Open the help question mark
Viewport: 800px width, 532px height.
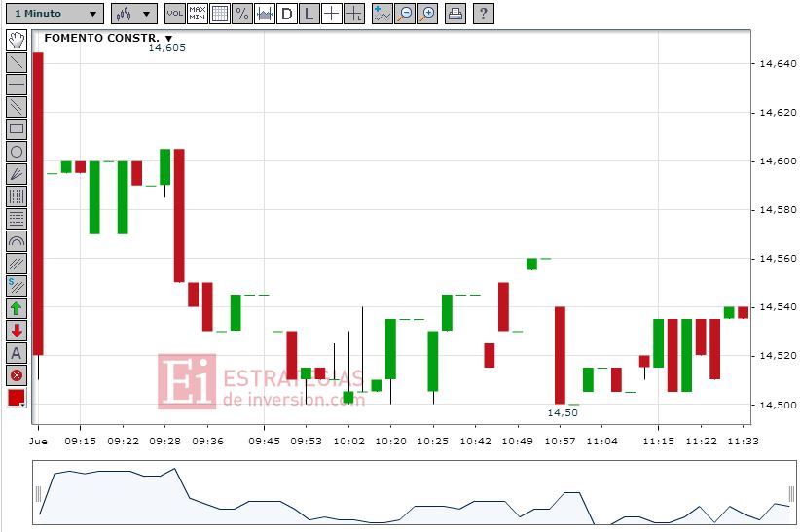point(483,14)
